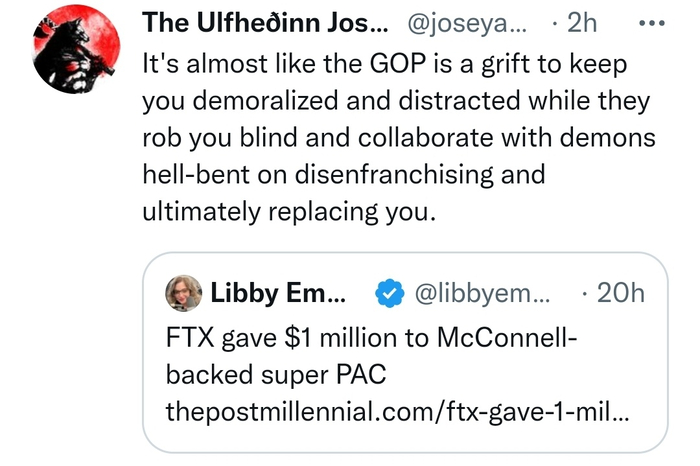Click the blue verified checkmark badge
This screenshot has width=700, height=466.
click(388, 294)
